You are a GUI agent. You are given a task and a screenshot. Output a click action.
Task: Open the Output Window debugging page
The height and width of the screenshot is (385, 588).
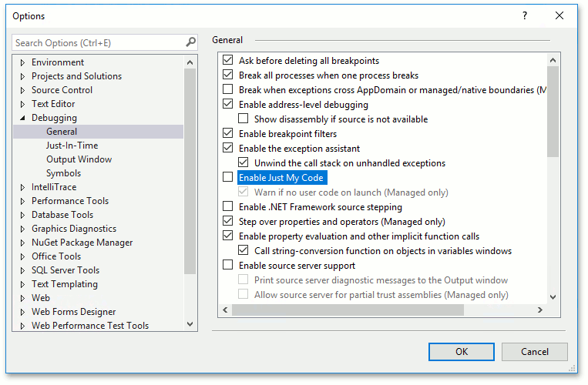pyautogui.click(x=79, y=159)
